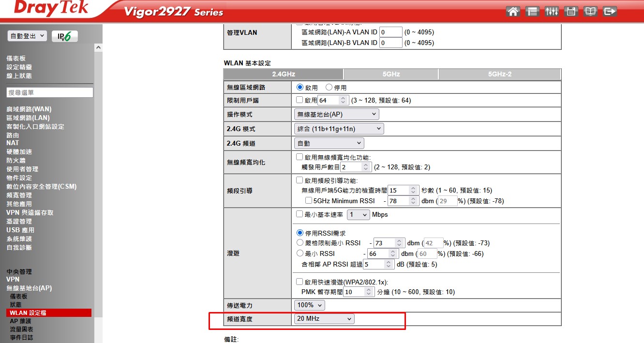The width and height of the screenshot is (644, 343).
Task: Click the mixer sliders icon in header
Action: point(552,12)
